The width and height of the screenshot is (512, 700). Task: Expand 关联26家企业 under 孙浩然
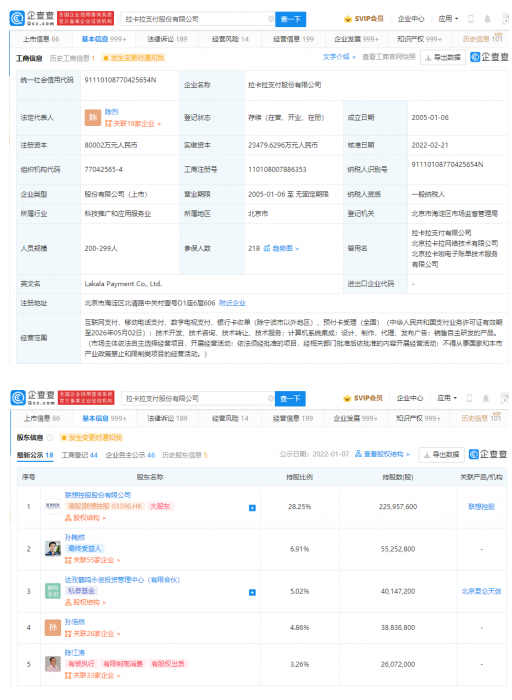(x=92, y=633)
